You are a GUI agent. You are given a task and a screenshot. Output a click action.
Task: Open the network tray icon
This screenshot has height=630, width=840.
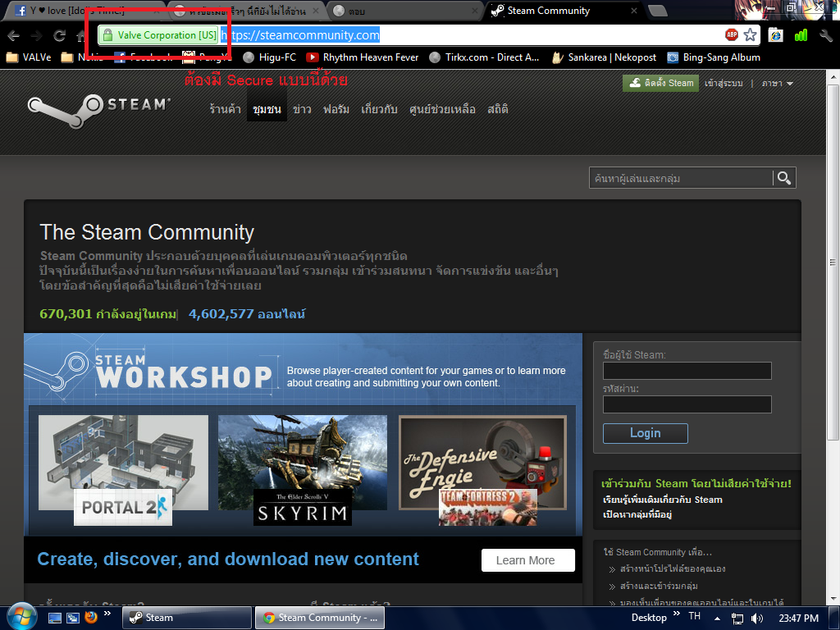pyautogui.click(x=737, y=619)
